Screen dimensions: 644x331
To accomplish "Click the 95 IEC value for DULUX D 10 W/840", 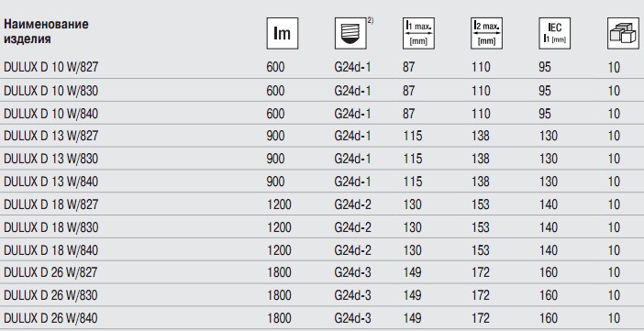I will (x=545, y=114).
